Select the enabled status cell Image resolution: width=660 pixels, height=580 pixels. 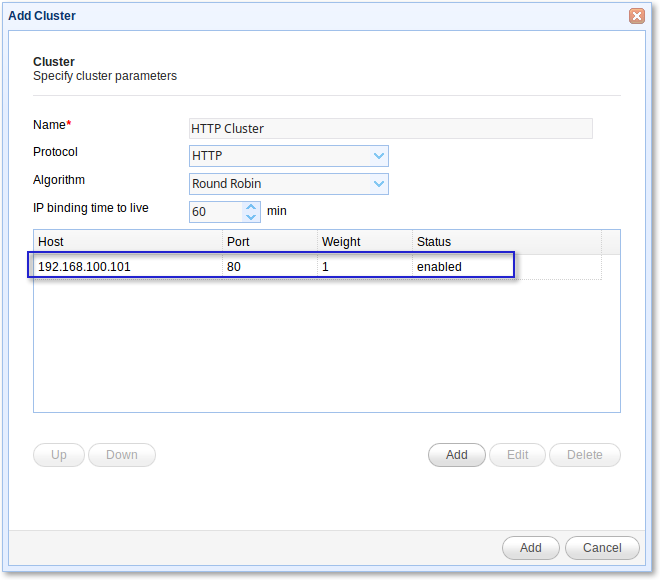pos(507,267)
